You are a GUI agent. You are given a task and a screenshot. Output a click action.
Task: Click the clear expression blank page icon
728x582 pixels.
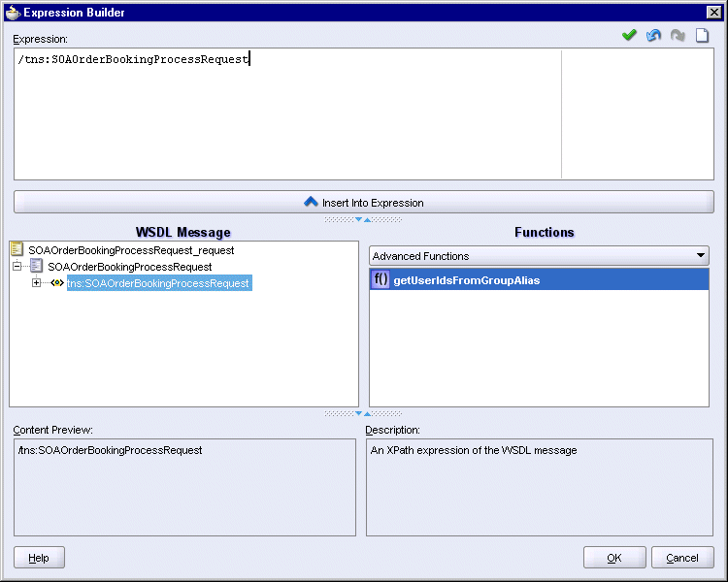coord(702,35)
